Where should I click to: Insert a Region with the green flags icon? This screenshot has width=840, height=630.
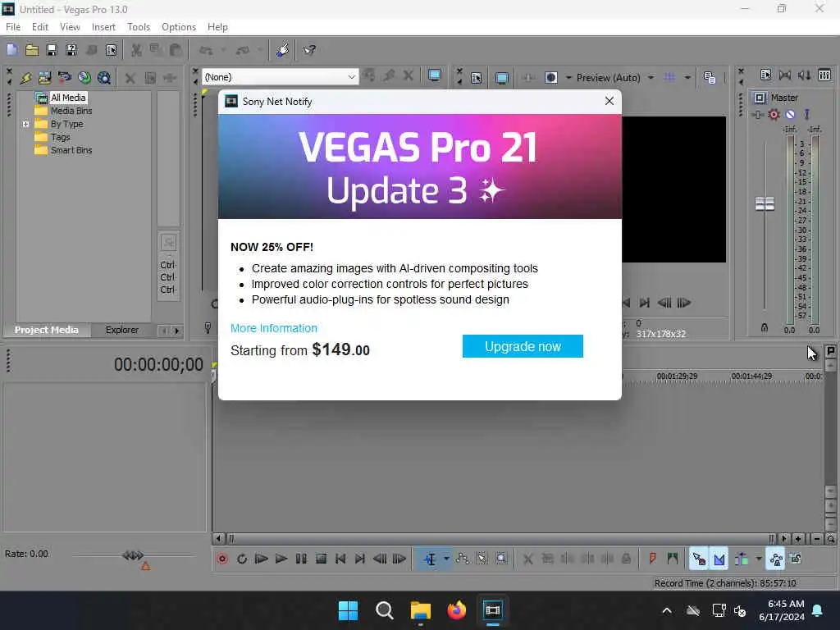click(673, 559)
